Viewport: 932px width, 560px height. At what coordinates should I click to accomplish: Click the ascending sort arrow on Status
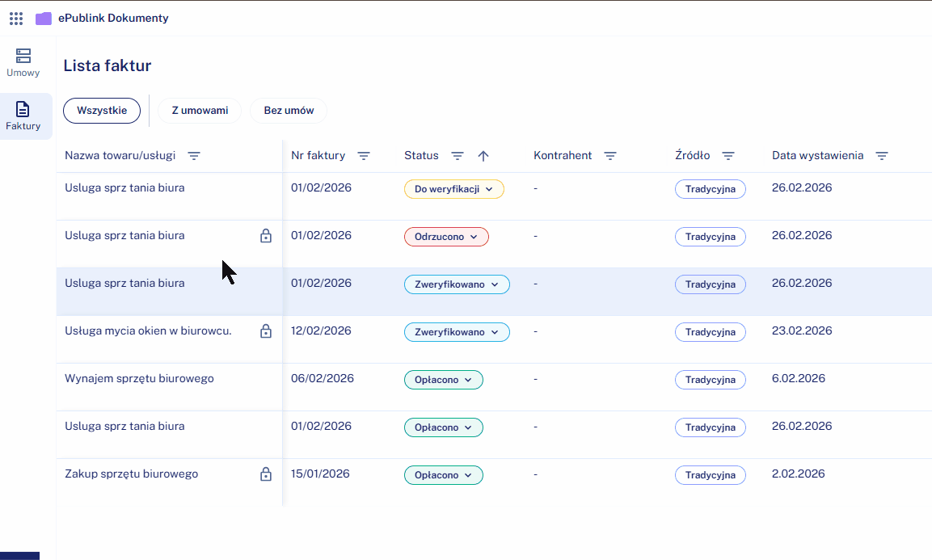click(x=483, y=155)
